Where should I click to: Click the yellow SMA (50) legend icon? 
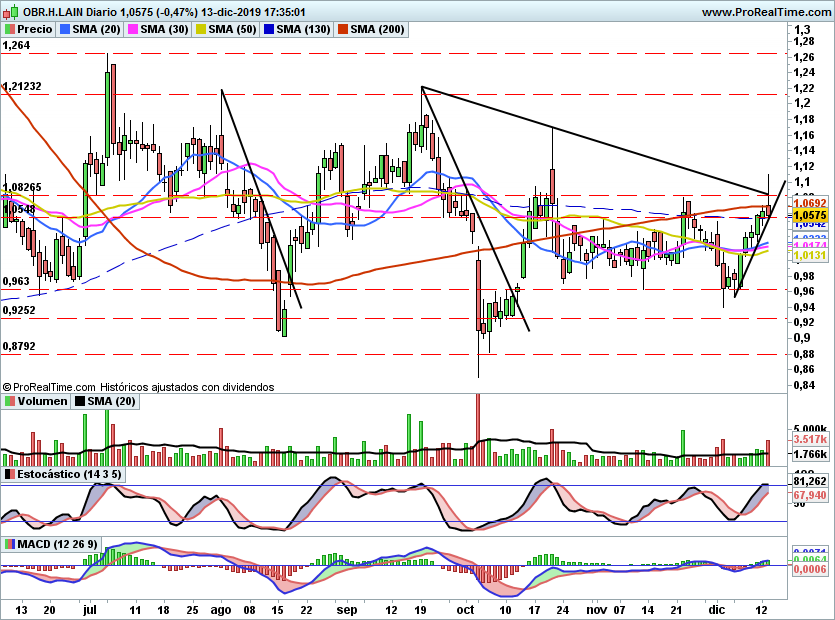pos(201,29)
